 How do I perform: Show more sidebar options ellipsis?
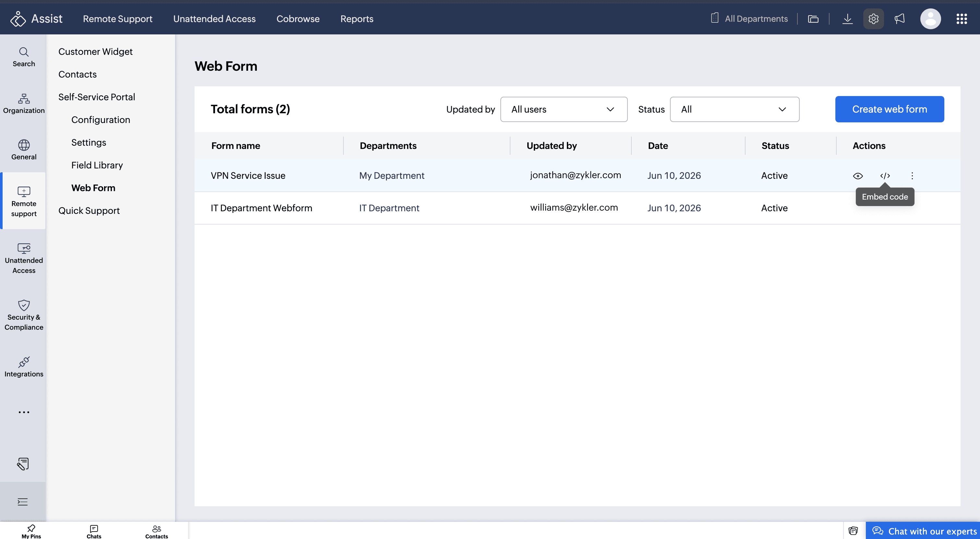pos(24,412)
